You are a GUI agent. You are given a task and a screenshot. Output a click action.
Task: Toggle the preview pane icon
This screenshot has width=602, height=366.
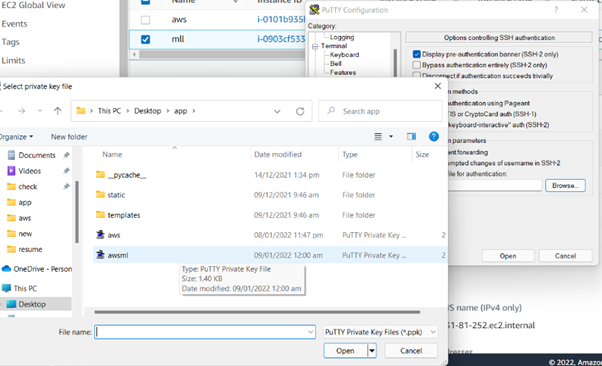coord(411,136)
